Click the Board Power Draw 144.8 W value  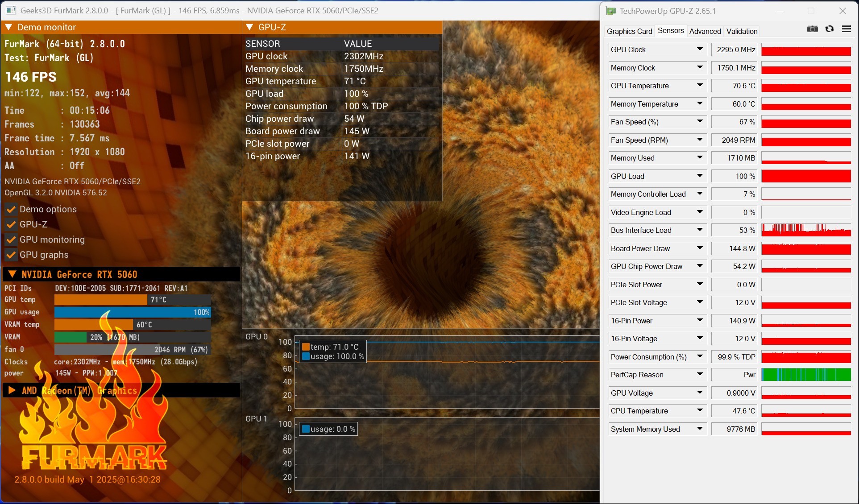[735, 248]
